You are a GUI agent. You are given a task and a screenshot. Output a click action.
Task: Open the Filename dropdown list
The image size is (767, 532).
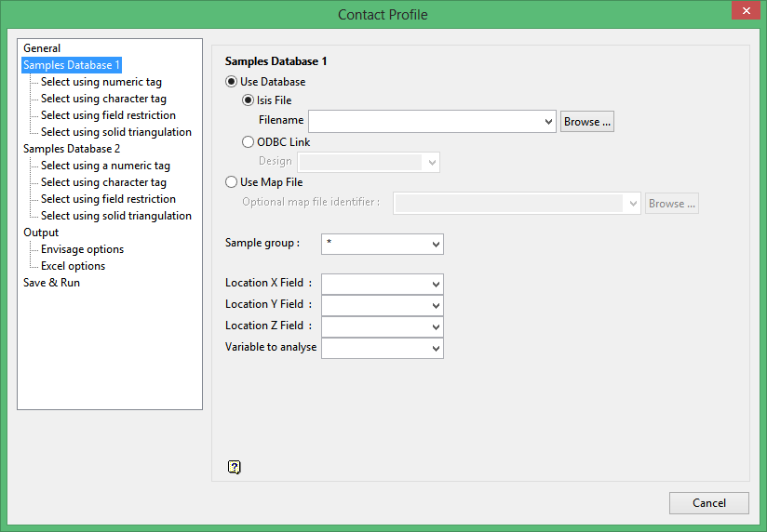pos(547,122)
